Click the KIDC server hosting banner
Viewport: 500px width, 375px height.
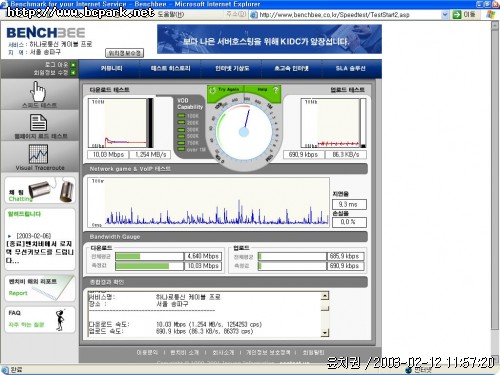tap(269, 39)
